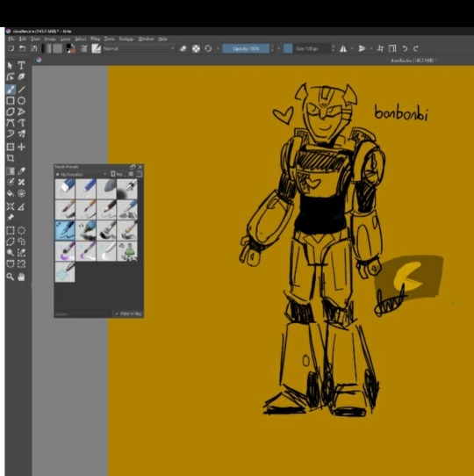Select the Crop tool in the toolbox
Image resolution: width=474 pixels, height=476 pixels.
click(10, 158)
